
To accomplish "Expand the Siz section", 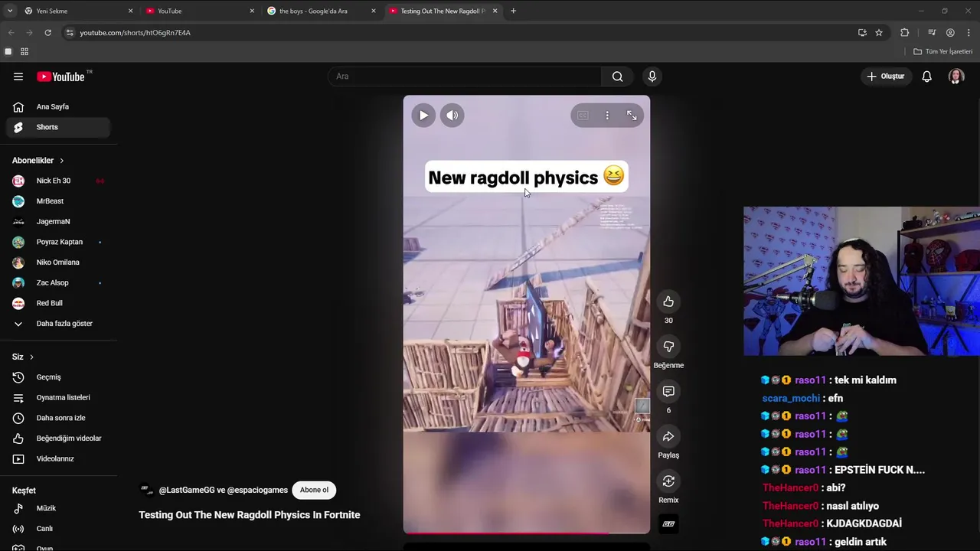I will tap(23, 357).
